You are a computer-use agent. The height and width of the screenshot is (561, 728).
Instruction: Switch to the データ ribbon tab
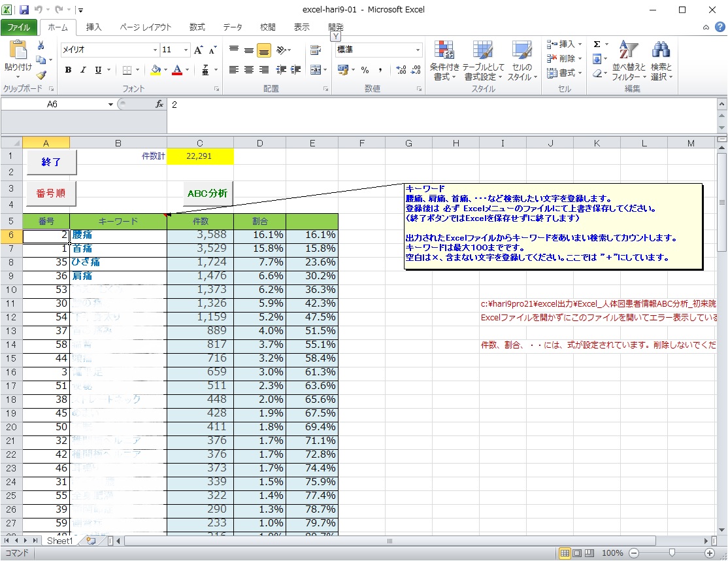click(x=233, y=27)
